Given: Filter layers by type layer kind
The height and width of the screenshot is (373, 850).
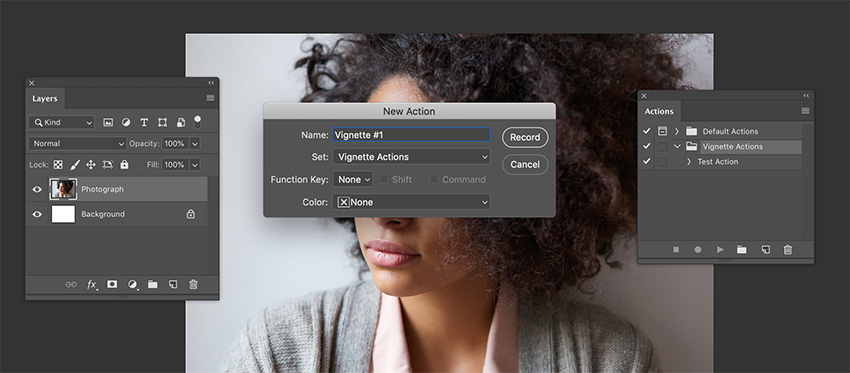Looking at the screenshot, I should click(144, 123).
